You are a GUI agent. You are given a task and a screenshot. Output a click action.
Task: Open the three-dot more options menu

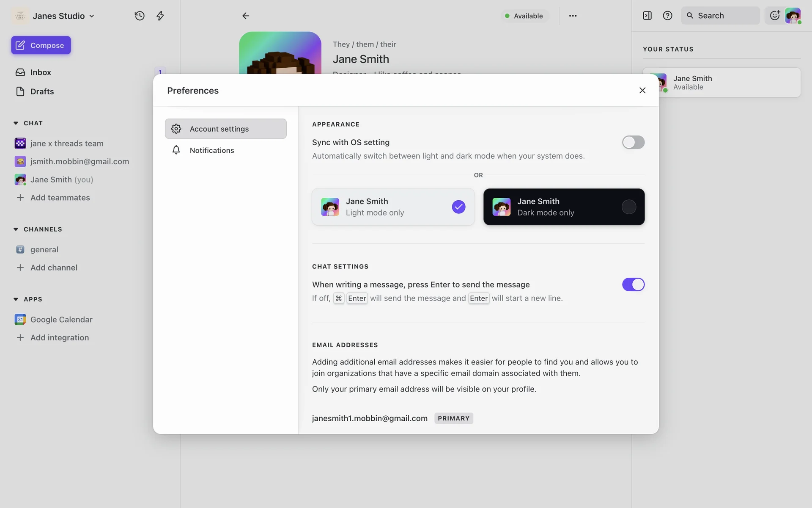tap(573, 16)
